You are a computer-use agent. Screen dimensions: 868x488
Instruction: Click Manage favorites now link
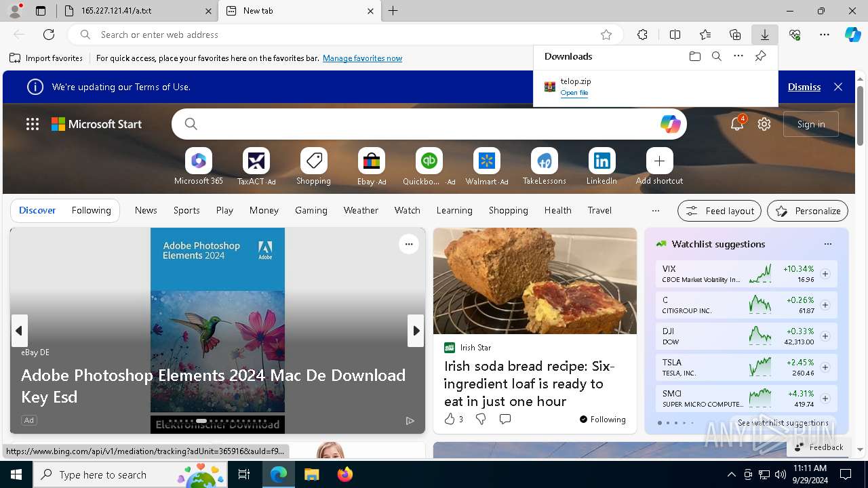pyautogui.click(x=362, y=58)
